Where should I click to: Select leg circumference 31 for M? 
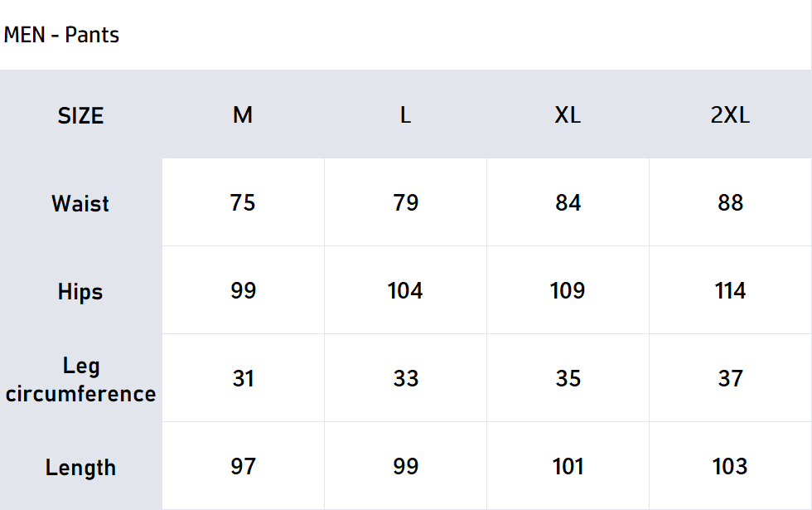(243, 379)
